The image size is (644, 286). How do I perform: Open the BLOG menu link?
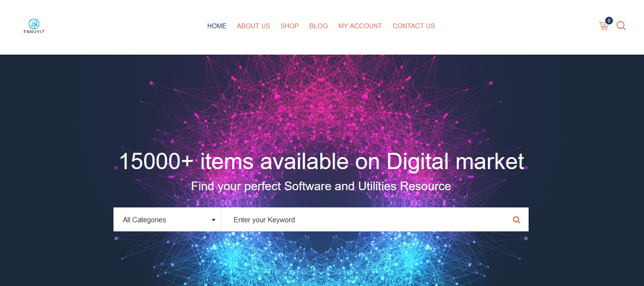pos(318,26)
